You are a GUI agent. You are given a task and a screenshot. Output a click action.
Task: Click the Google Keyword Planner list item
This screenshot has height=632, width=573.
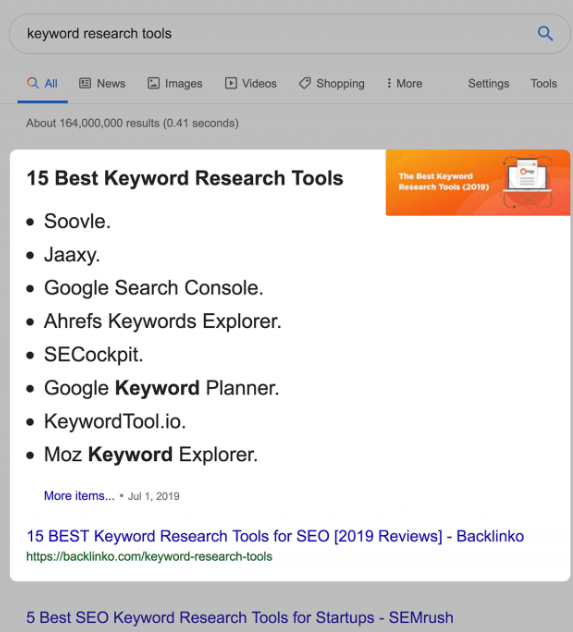162,388
